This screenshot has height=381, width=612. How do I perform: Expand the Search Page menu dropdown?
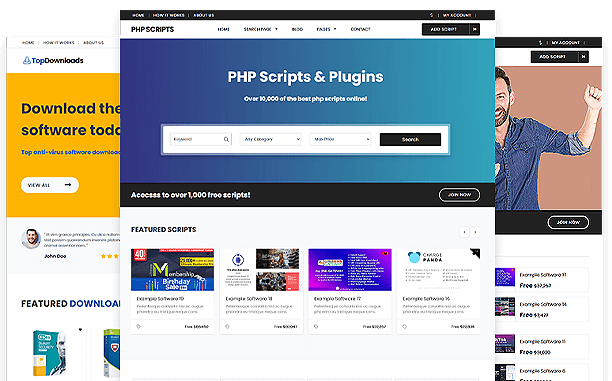click(260, 29)
